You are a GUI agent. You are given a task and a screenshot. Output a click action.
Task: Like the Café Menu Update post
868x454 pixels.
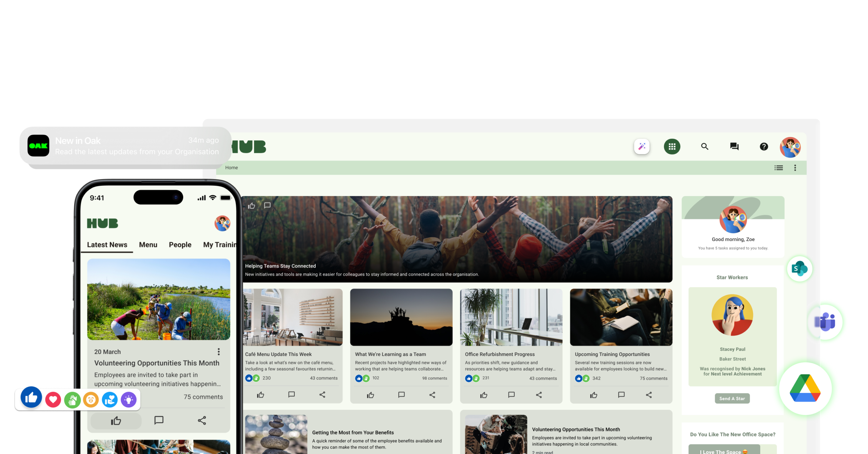pyautogui.click(x=260, y=395)
